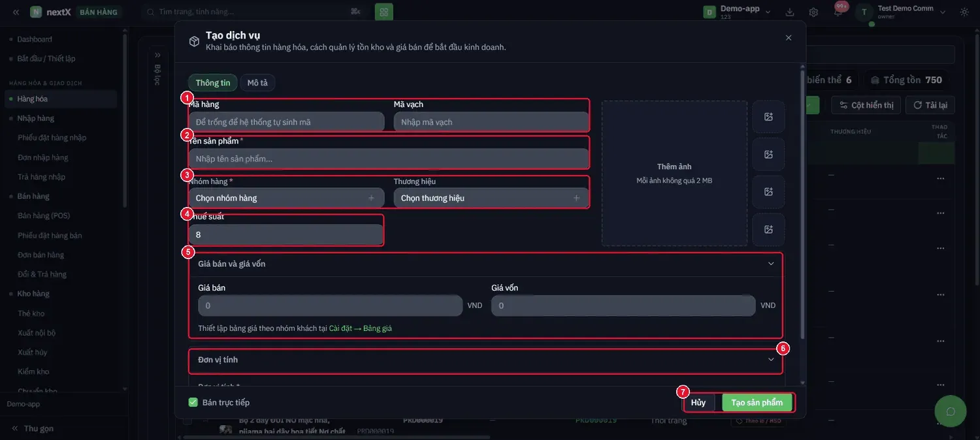Go to Bán hàng (POS) in the sidebar
This screenshot has height=440, width=980.
point(44,215)
